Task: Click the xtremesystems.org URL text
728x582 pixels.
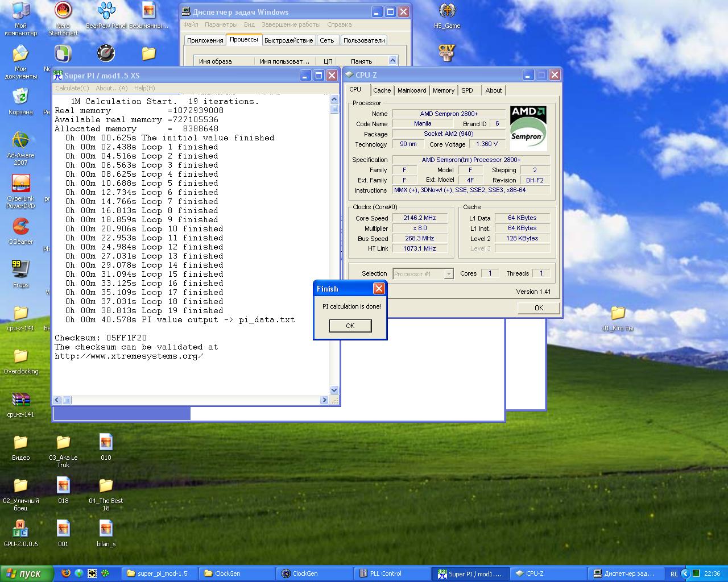Action: [x=129, y=356]
